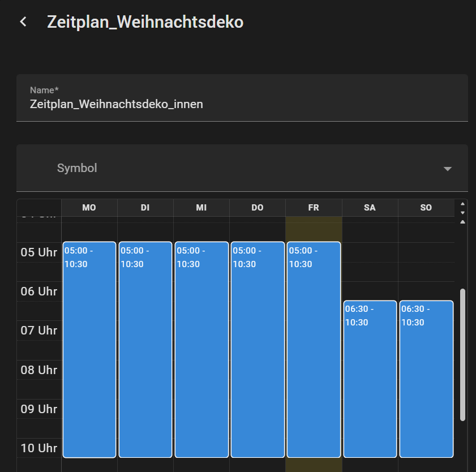Select the Friday 05:00 - 10:30 time block
Viewport: 476px width, 472px height.
[x=314, y=349]
